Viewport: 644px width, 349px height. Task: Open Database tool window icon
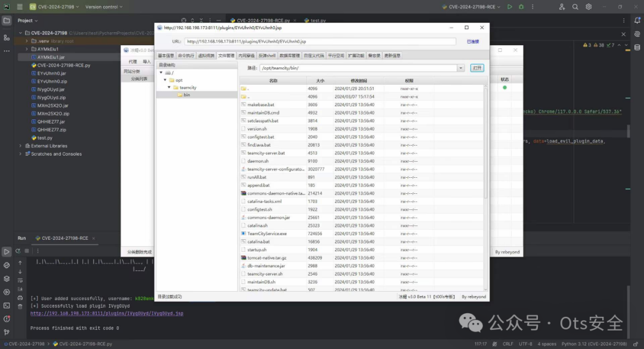[x=637, y=48]
